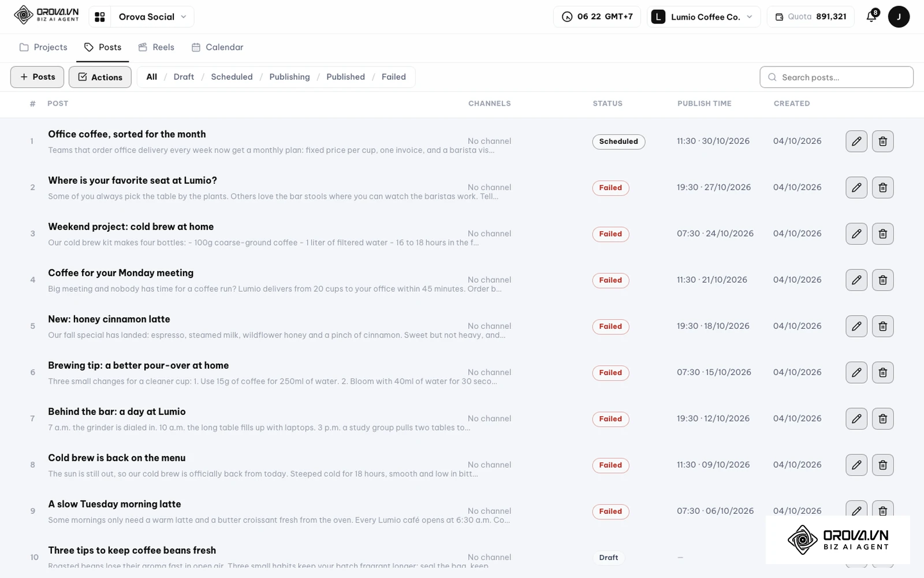Delete the 'Office coffee, sorted for the month' post
The height and width of the screenshot is (578, 924).
coord(883,141)
